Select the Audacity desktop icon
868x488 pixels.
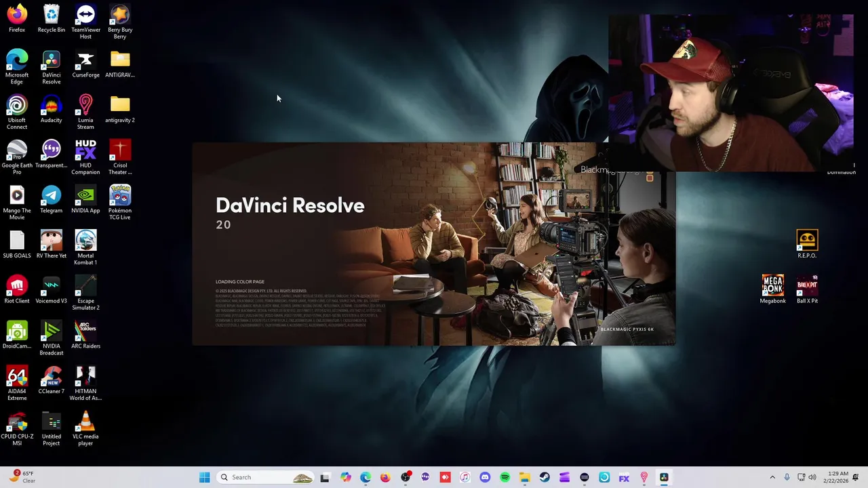52,109
